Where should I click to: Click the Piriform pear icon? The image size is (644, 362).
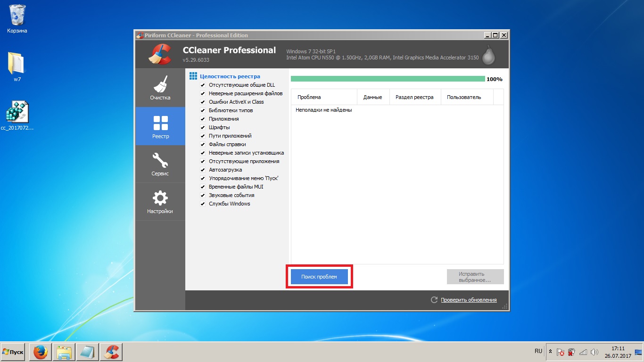click(x=489, y=55)
